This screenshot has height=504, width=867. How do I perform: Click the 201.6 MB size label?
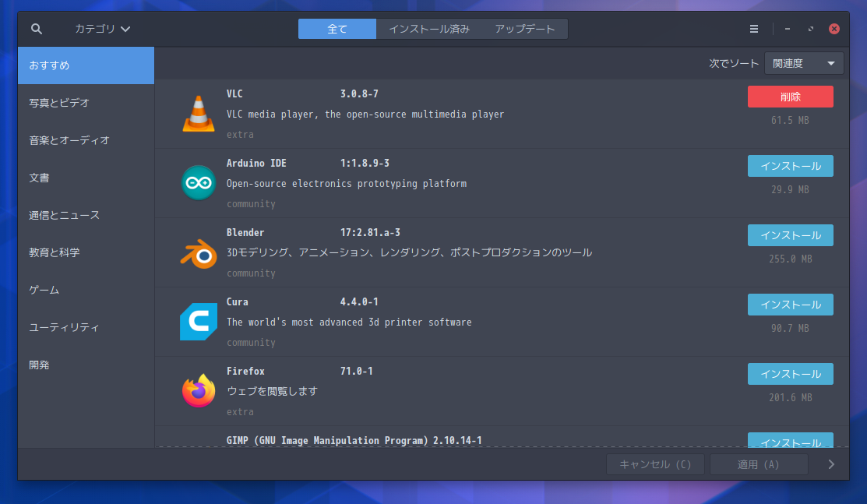click(790, 398)
